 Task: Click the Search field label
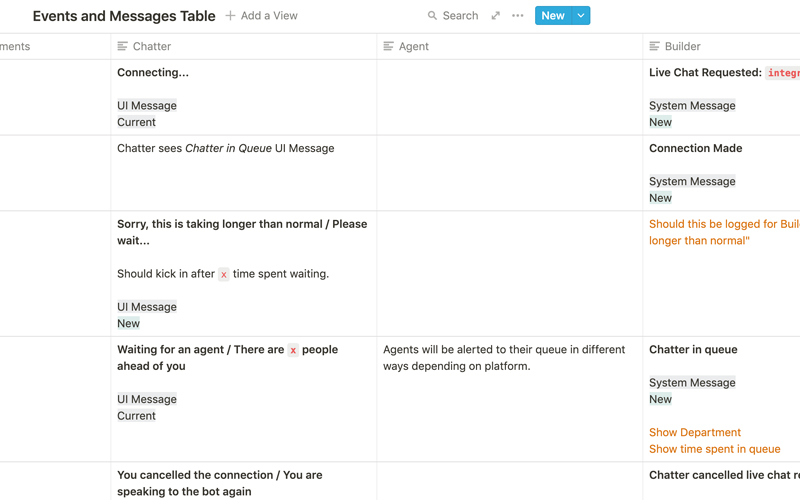tap(460, 16)
